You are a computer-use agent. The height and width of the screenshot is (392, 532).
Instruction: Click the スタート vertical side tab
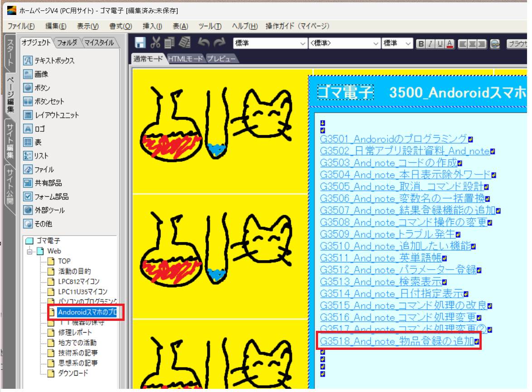pyautogui.click(x=10, y=53)
